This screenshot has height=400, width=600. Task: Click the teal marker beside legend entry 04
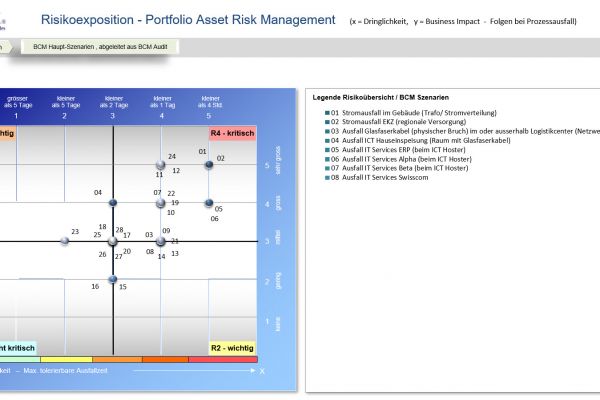click(326, 140)
